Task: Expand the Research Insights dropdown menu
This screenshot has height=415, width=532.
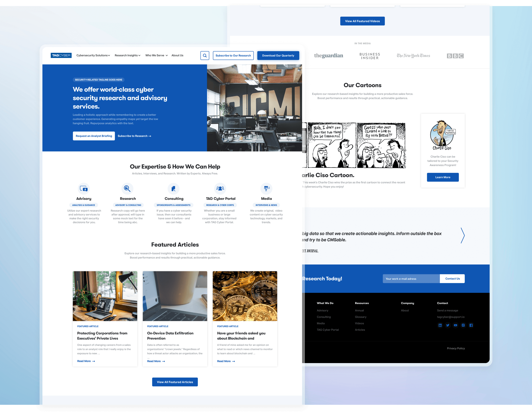Action: coord(127,56)
